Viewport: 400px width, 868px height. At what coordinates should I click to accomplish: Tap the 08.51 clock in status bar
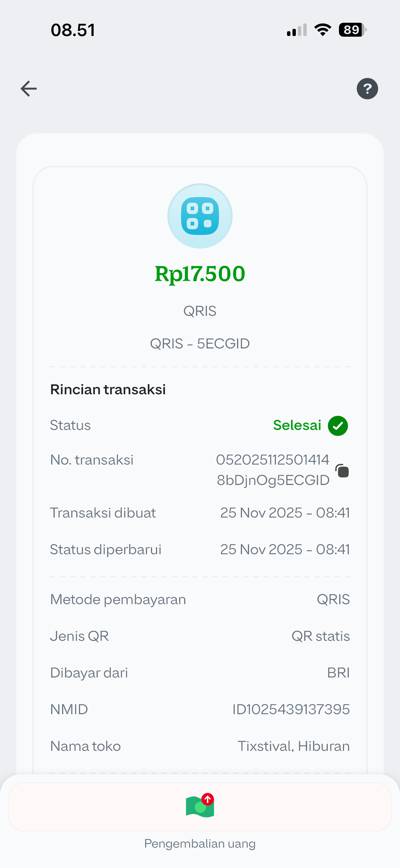click(73, 30)
